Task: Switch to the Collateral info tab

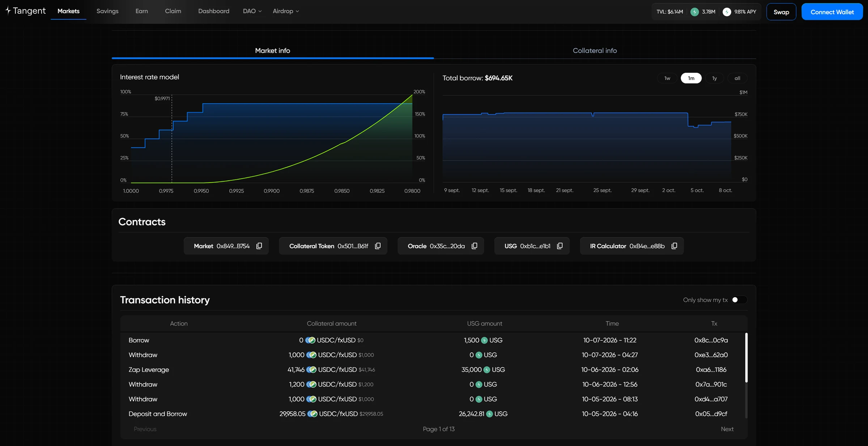Action: [595, 51]
